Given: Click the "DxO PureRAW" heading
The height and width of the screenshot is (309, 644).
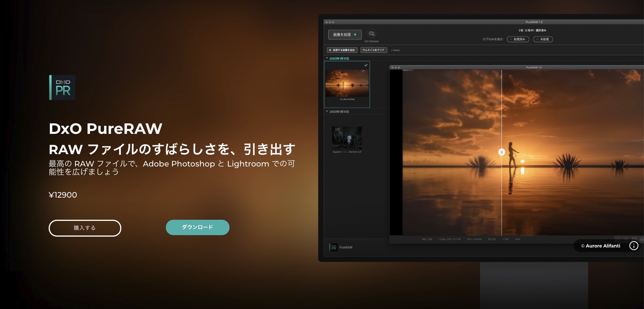Looking at the screenshot, I should (x=106, y=129).
